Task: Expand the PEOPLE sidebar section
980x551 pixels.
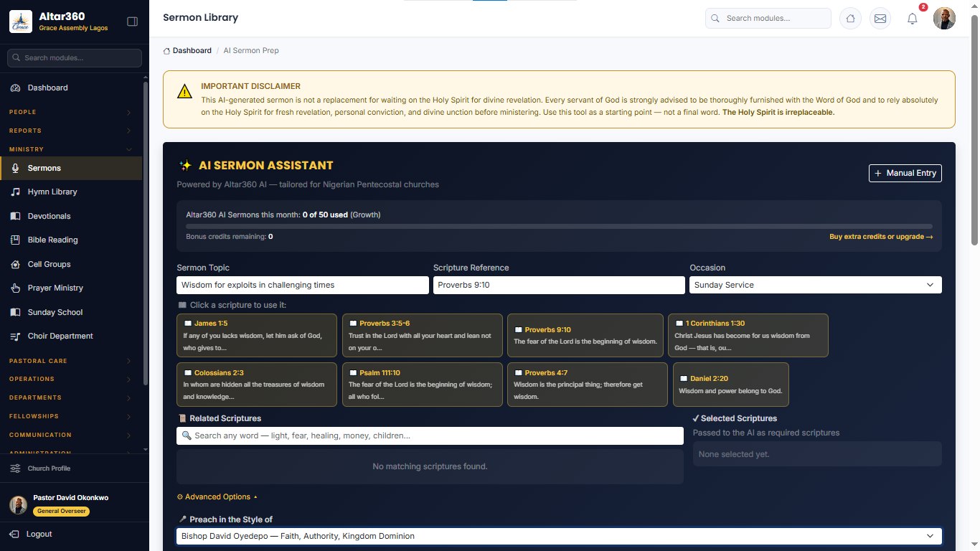Action: coord(70,112)
